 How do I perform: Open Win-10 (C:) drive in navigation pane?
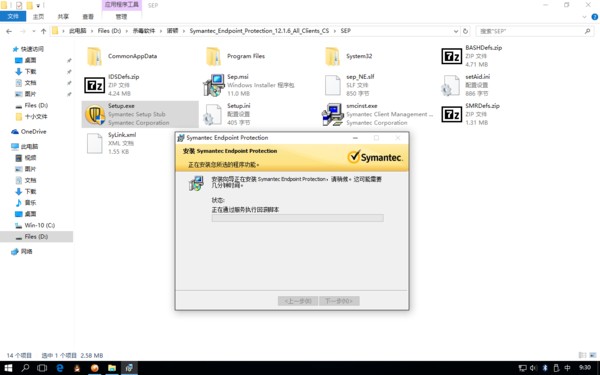[40, 225]
